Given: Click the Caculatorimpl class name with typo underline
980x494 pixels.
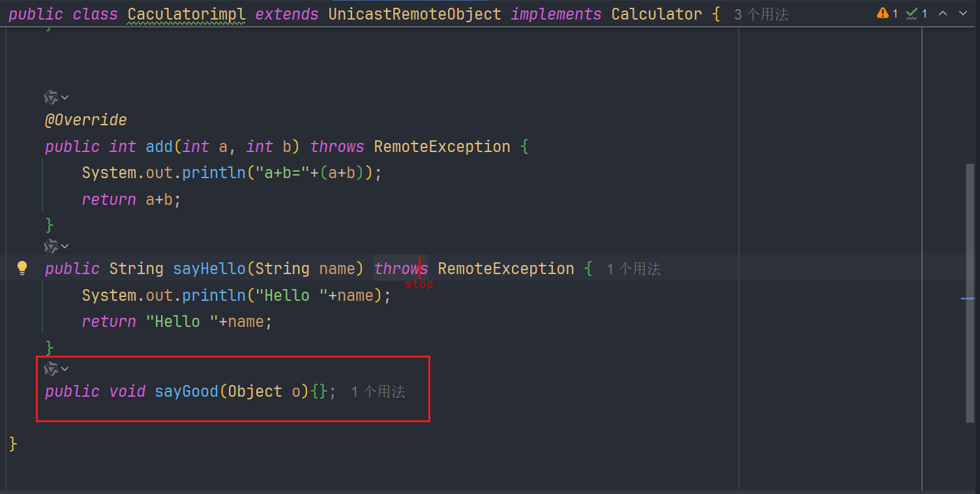Looking at the screenshot, I should [186, 14].
